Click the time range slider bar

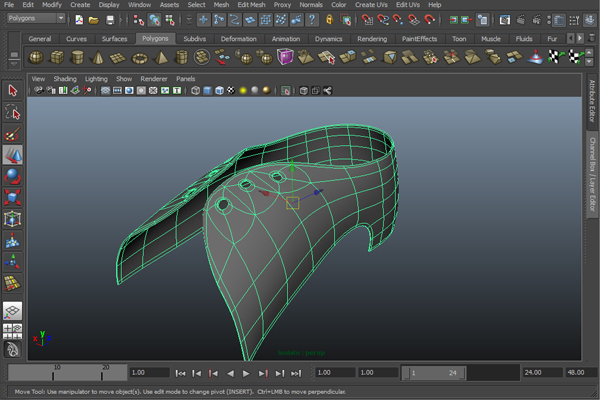tap(434, 373)
